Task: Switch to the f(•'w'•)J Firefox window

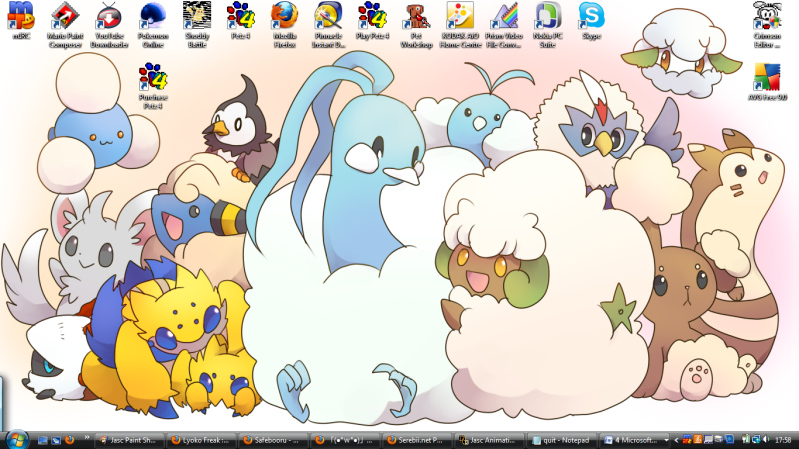Action: 347,440
